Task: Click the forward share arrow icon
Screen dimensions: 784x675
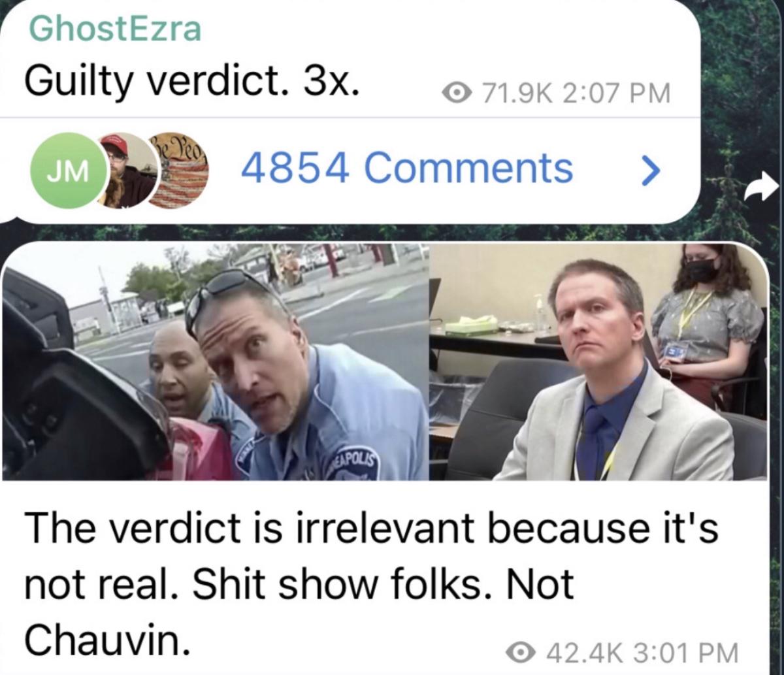Action: 757,191
